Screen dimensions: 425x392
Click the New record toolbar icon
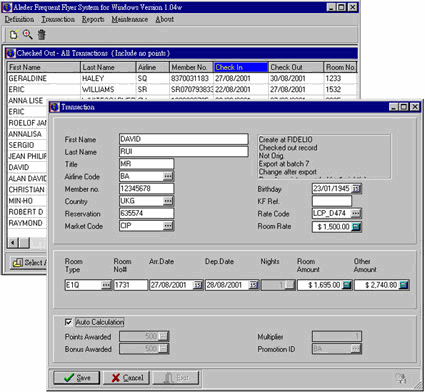[x=14, y=34]
